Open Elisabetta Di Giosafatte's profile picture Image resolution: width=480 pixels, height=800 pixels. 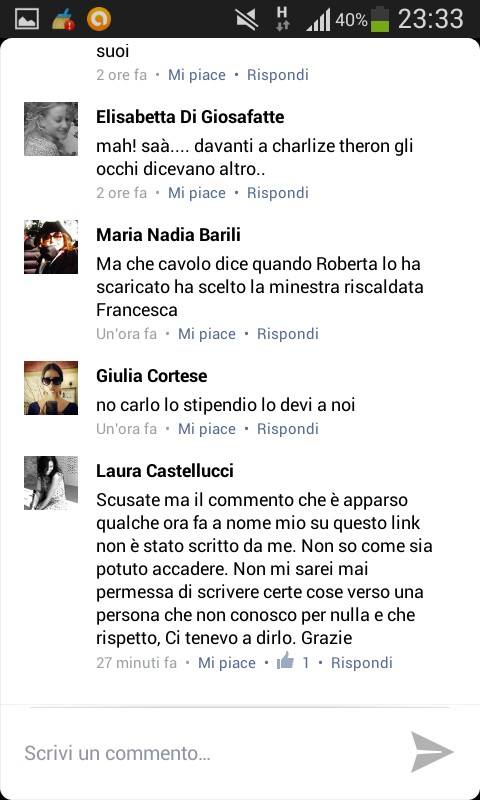51,129
